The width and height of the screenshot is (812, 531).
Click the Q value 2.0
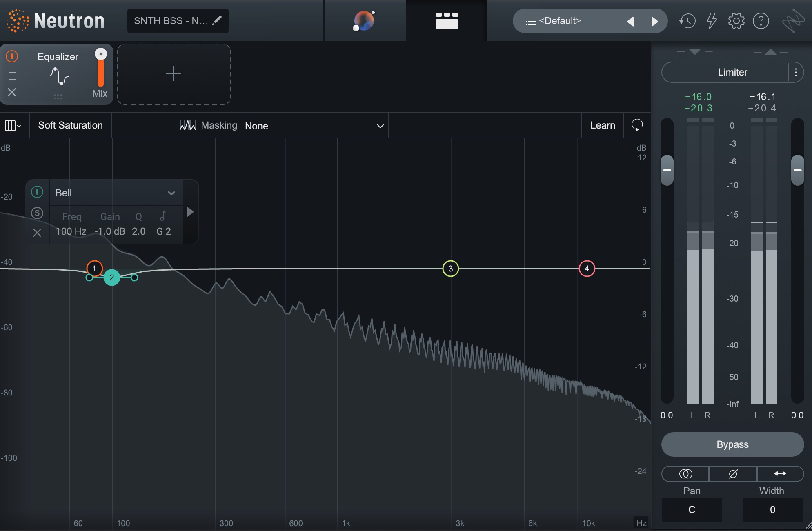tap(139, 231)
